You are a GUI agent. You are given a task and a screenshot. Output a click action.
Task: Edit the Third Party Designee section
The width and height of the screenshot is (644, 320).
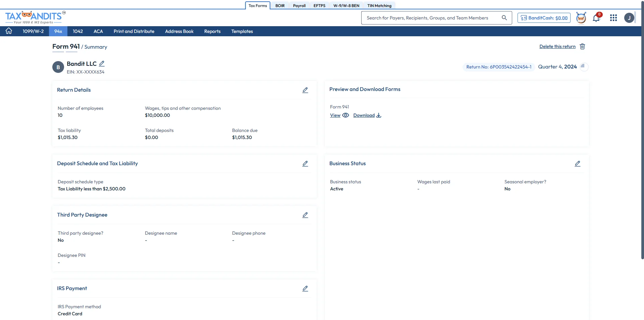(x=305, y=215)
